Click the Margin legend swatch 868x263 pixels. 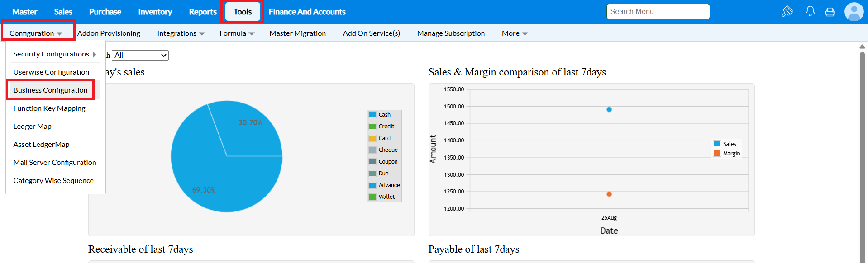tap(717, 154)
